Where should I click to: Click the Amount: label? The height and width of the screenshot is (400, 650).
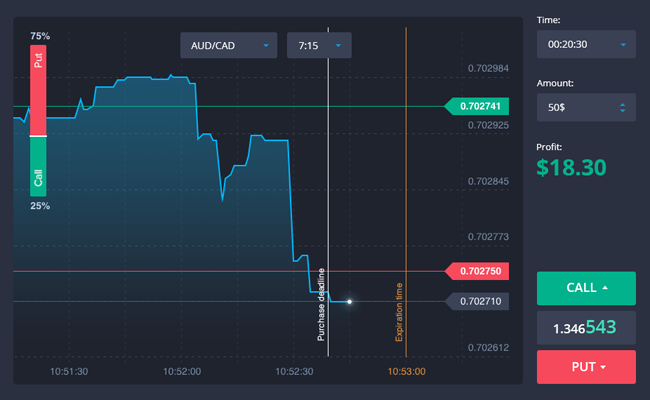pyautogui.click(x=555, y=83)
